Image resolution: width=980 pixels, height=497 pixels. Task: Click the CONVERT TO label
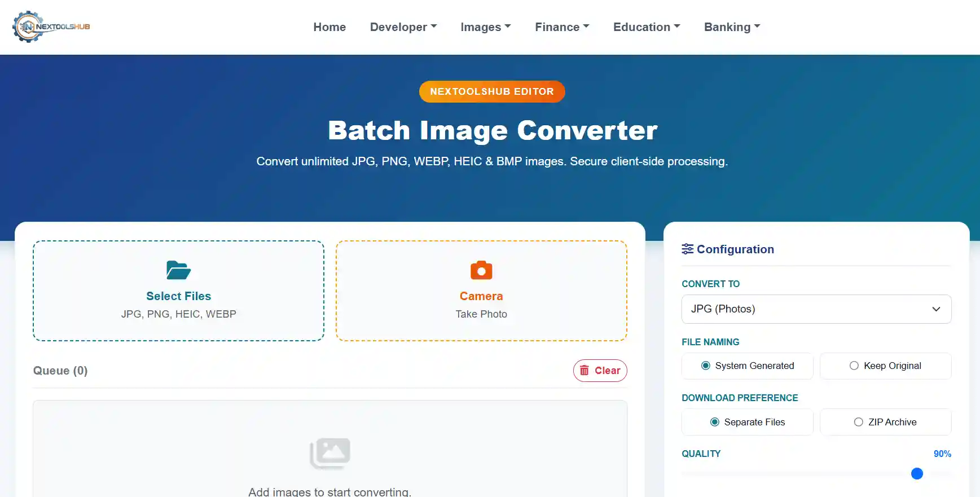coord(710,284)
